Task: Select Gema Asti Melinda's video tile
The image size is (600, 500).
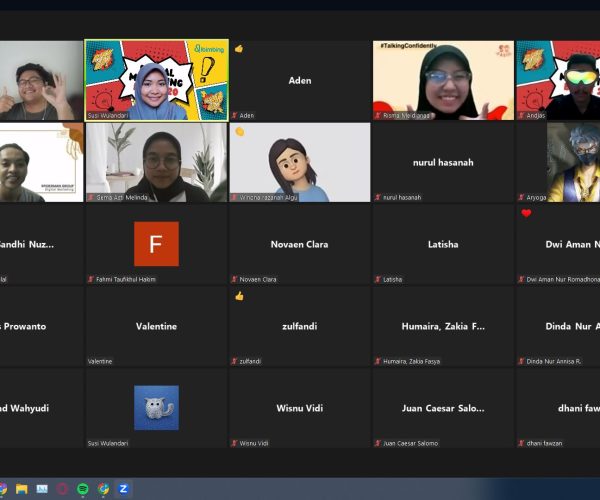Action: 157,162
